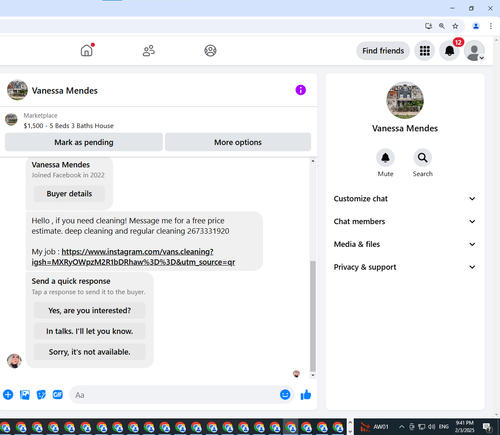Click the scroll-up arrow of the chat scrollbar
Screen dimensions: 500x435
click(x=313, y=161)
